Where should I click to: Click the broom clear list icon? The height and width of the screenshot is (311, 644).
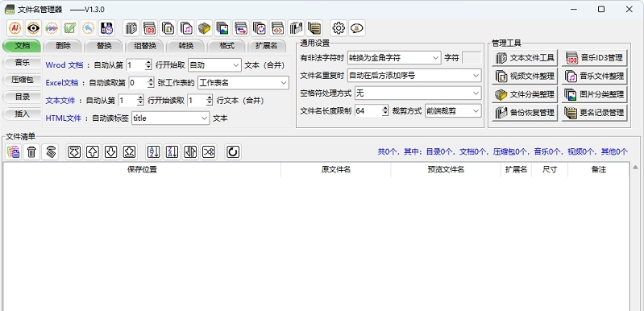tap(50, 152)
